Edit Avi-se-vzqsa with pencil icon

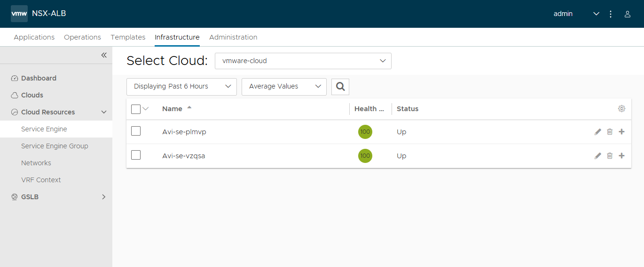pos(598,156)
